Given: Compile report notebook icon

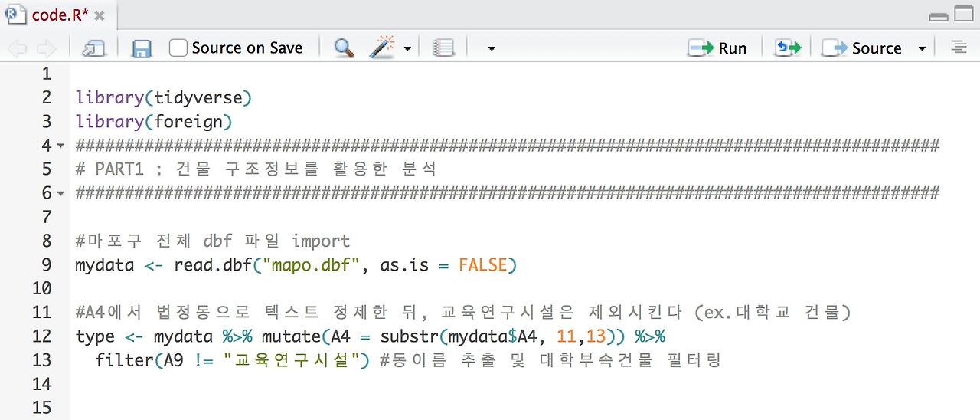Looking at the screenshot, I should 443,48.
